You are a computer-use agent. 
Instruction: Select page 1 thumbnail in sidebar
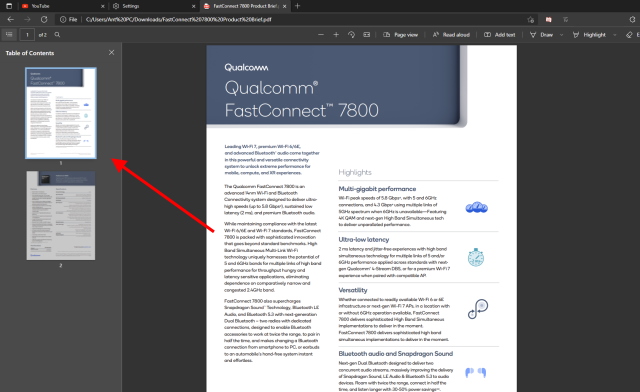pyautogui.click(x=61, y=113)
